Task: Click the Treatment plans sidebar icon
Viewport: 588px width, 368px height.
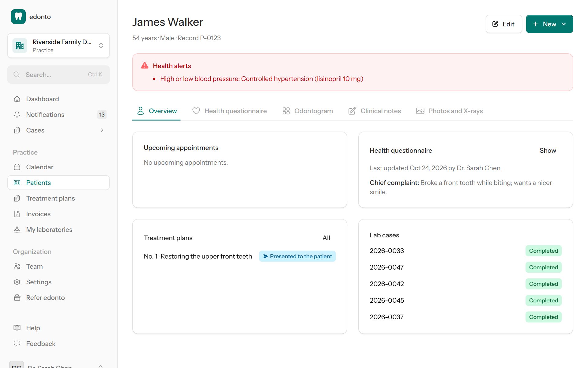Action: [x=17, y=198]
